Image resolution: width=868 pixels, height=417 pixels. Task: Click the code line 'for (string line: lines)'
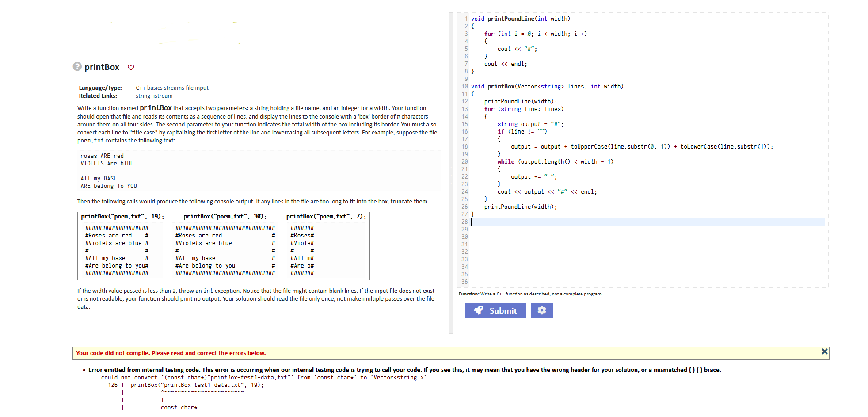524,109
